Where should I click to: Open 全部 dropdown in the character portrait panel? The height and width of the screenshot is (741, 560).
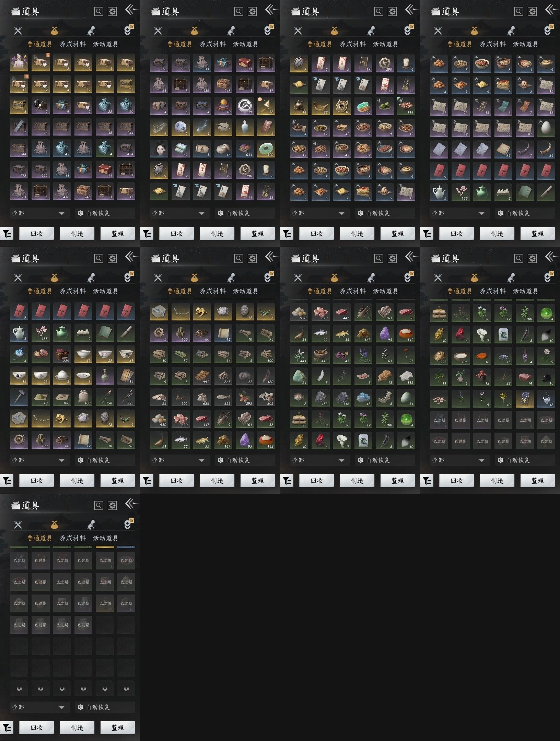click(x=39, y=213)
